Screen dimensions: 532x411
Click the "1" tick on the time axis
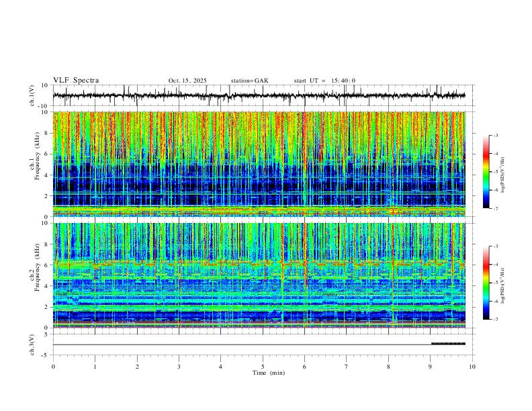coord(95,367)
